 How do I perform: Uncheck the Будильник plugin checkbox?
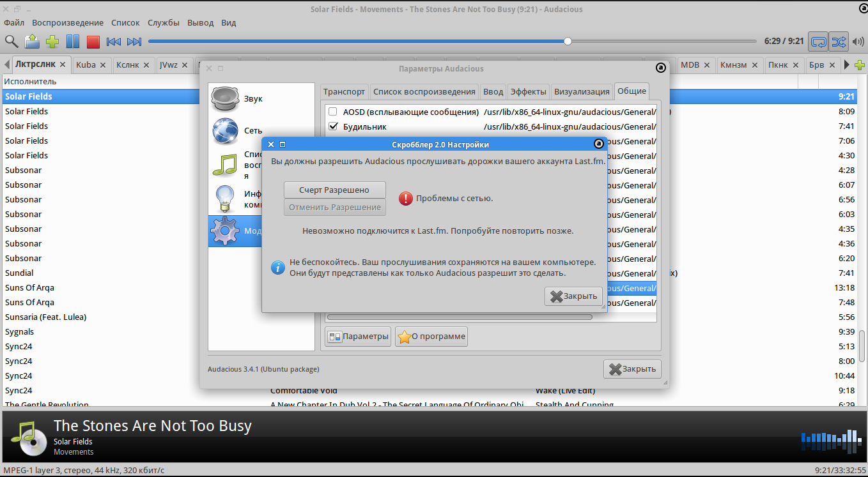click(x=333, y=126)
